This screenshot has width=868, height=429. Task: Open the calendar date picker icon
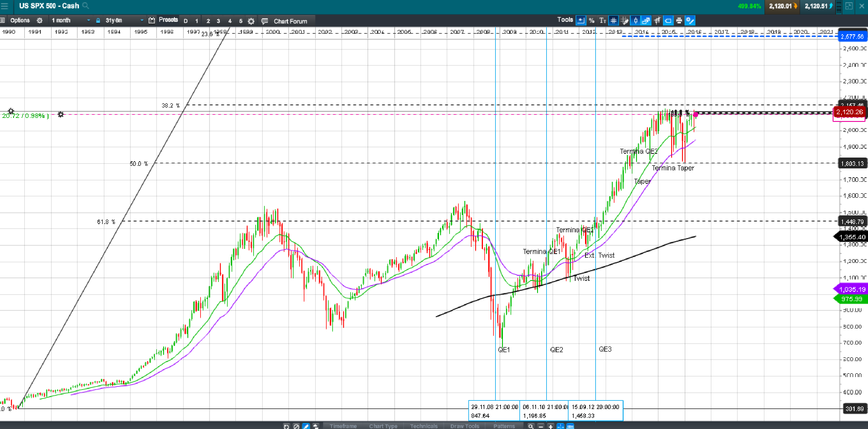point(152,21)
